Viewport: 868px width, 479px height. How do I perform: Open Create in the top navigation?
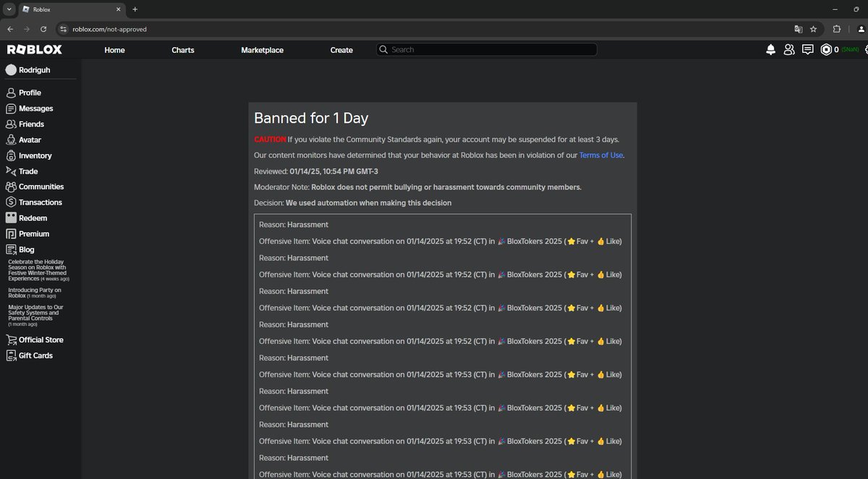[341, 50]
